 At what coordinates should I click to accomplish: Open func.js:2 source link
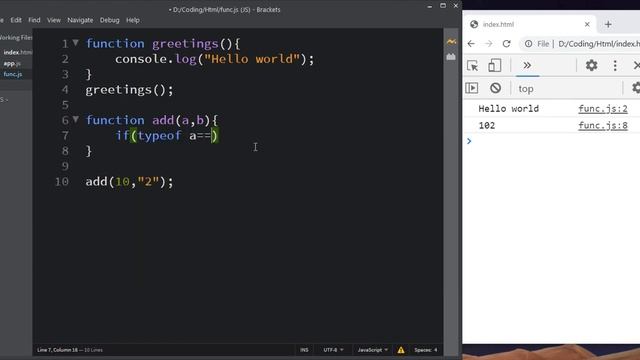click(x=603, y=109)
